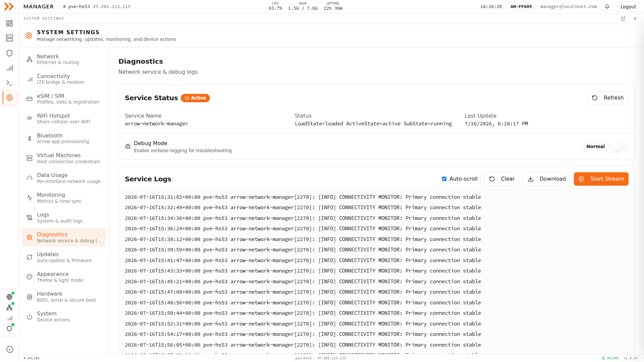Screen dimensions: 644x362
Task: Toggle the Debug Mode switch
Action: (620, 146)
